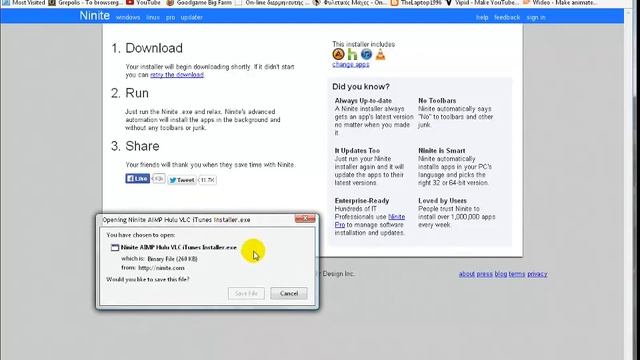Open the YouTube bookmark
Screen dimensions: 640x360
pyautogui.click(x=143, y=3)
